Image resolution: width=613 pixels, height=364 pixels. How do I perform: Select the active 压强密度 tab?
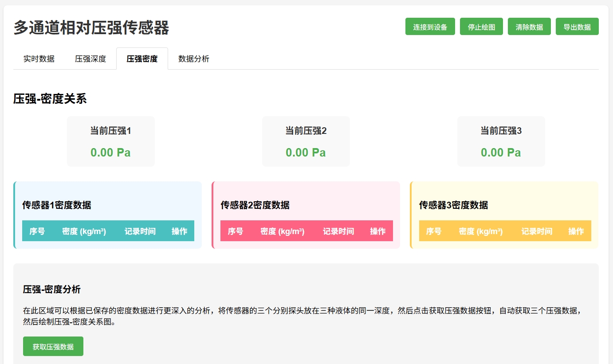coord(142,59)
